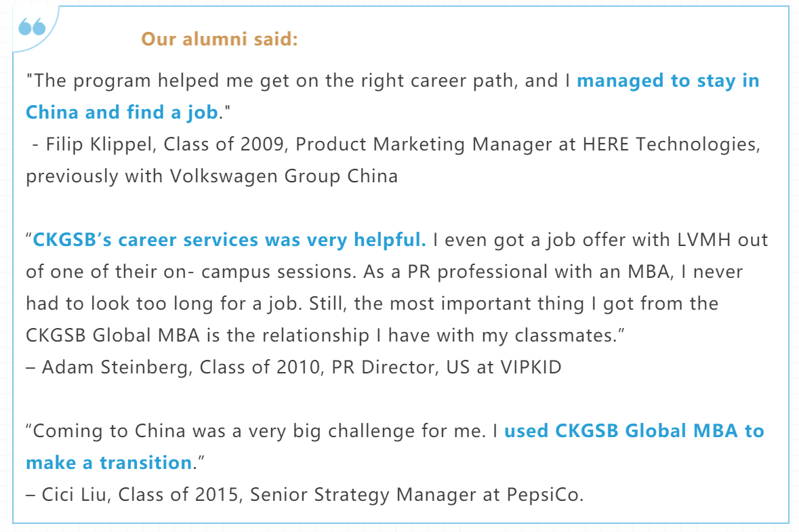799x532 pixels.
Task: Click "Volkswagen Group China" in the first attribution
Action: pos(283,176)
